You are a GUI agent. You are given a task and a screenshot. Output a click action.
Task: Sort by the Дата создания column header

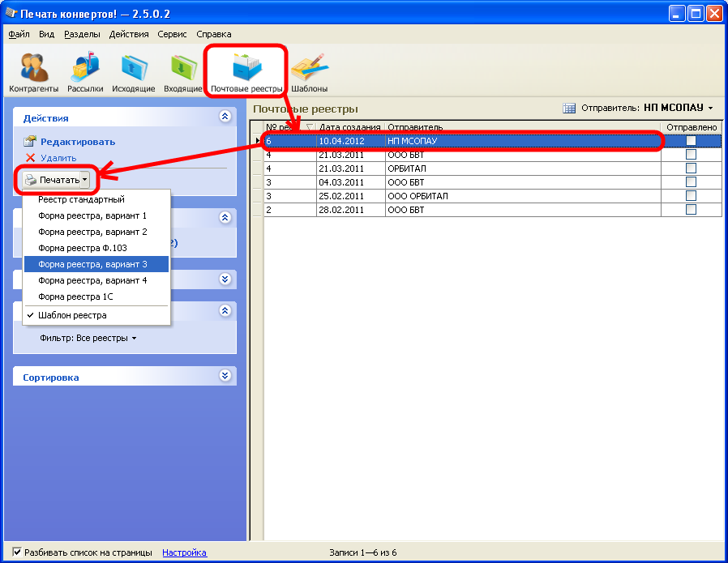349,127
